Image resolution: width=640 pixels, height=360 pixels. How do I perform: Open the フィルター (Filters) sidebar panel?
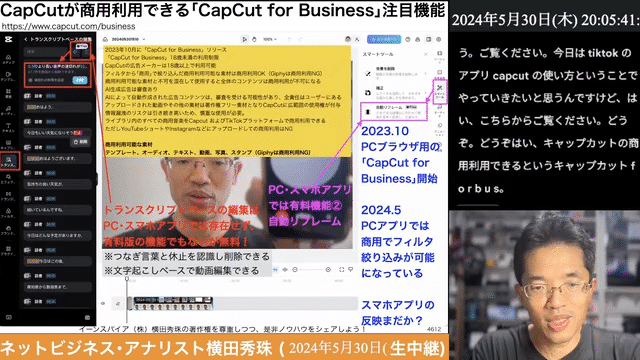pyautogui.click(x=9, y=213)
